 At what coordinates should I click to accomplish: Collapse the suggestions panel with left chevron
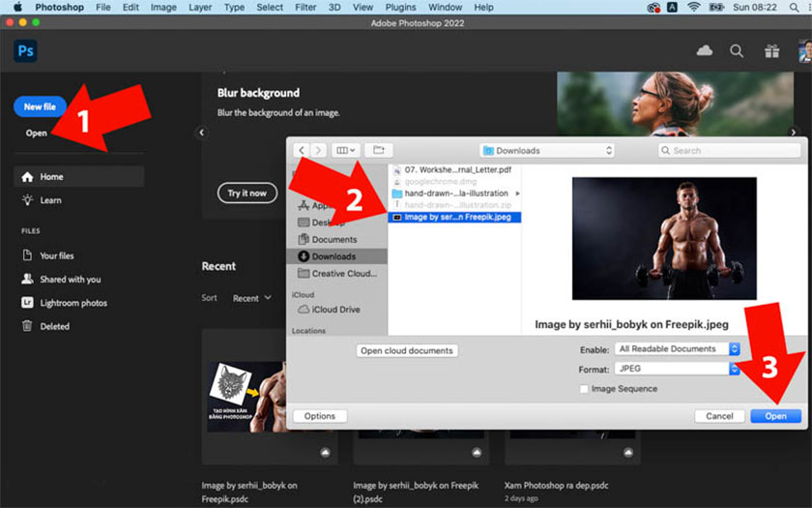pyautogui.click(x=202, y=133)
